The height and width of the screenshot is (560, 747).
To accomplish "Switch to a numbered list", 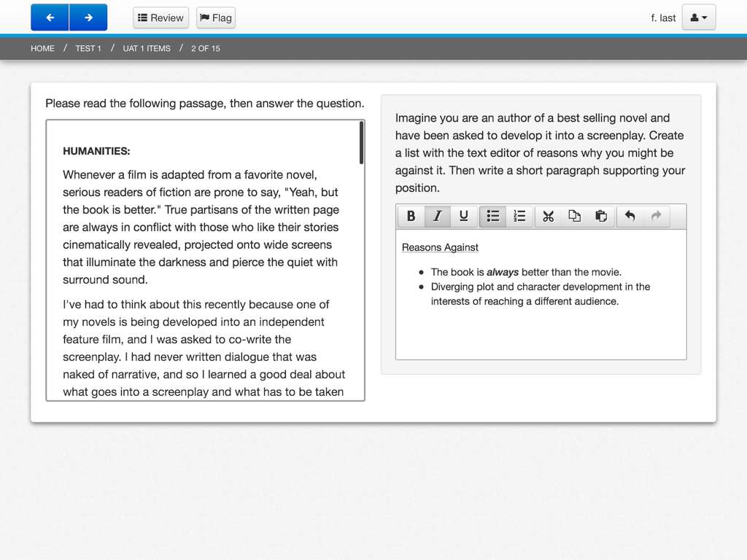I will point(519,216).
